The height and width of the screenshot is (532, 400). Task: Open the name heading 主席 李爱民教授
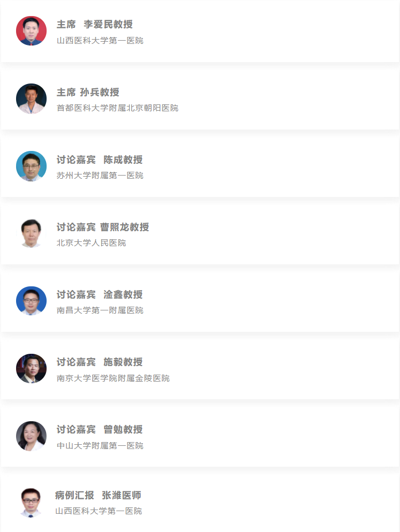95,25
